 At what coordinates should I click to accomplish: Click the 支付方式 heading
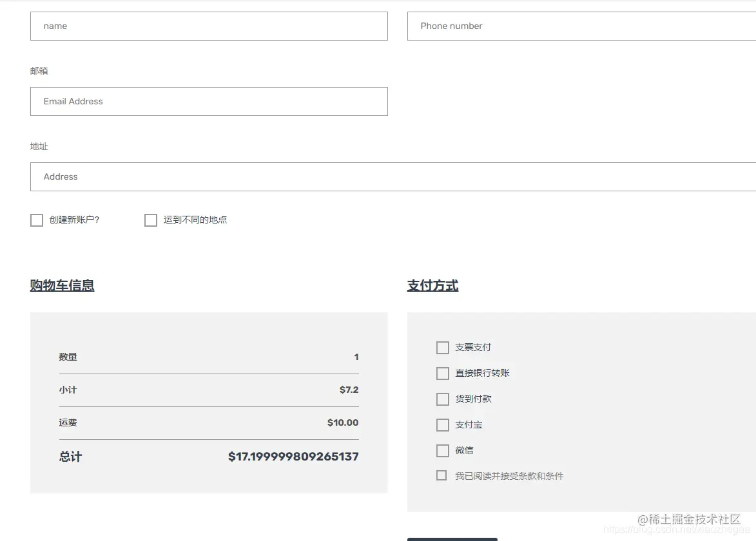pyautogui.click(x=432, y=285)
